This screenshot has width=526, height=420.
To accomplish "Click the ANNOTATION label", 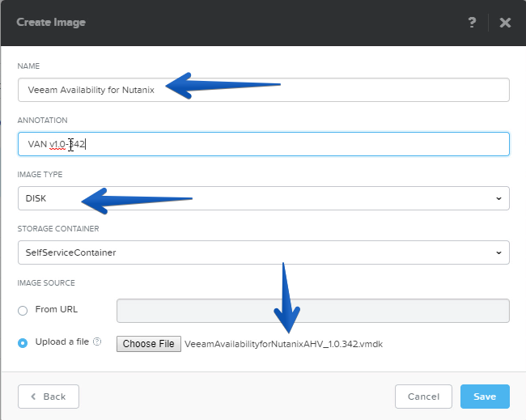I will (43, 120).
